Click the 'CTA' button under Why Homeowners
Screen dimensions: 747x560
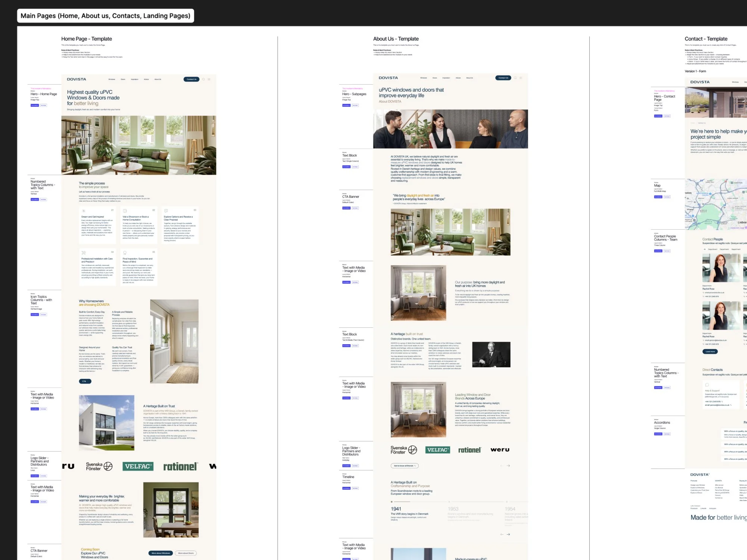[x=85, y=381]
